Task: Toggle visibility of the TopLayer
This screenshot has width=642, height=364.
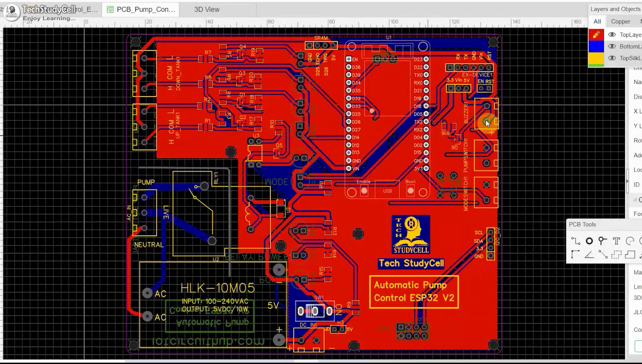Action: [612, 34]
